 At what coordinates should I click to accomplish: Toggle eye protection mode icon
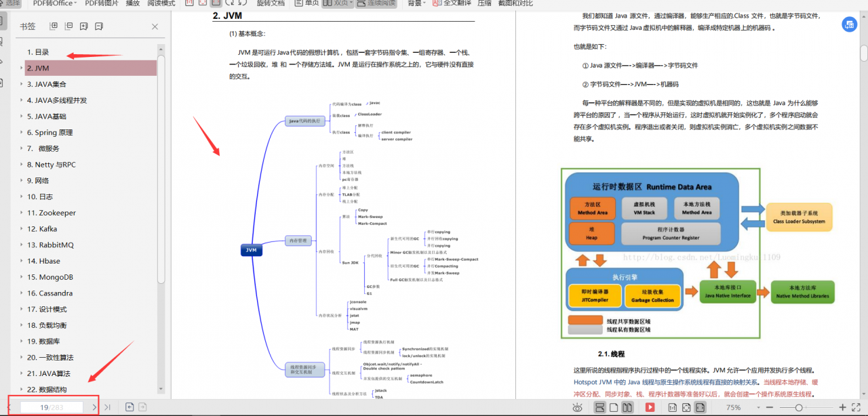[x=577, y=407]
